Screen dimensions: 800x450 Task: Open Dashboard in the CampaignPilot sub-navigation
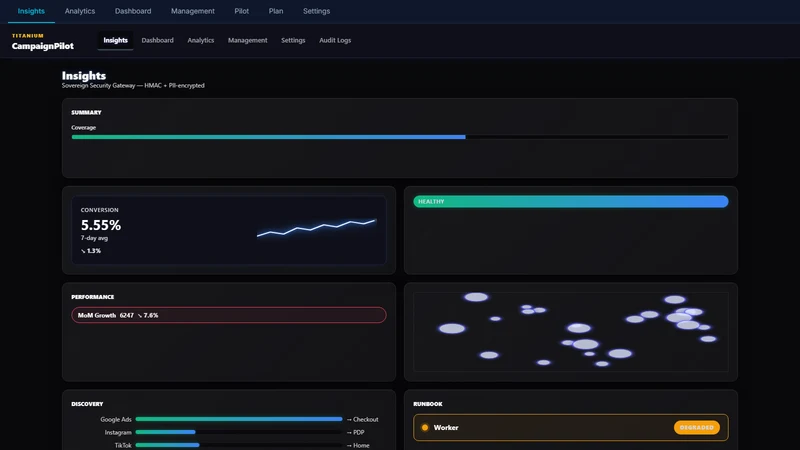[x=157, y=40]
